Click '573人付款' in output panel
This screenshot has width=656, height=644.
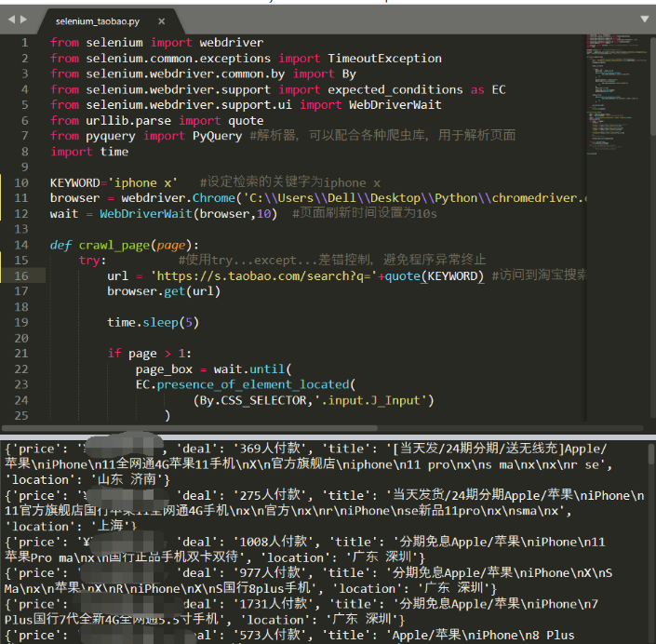tap(270, 636)
